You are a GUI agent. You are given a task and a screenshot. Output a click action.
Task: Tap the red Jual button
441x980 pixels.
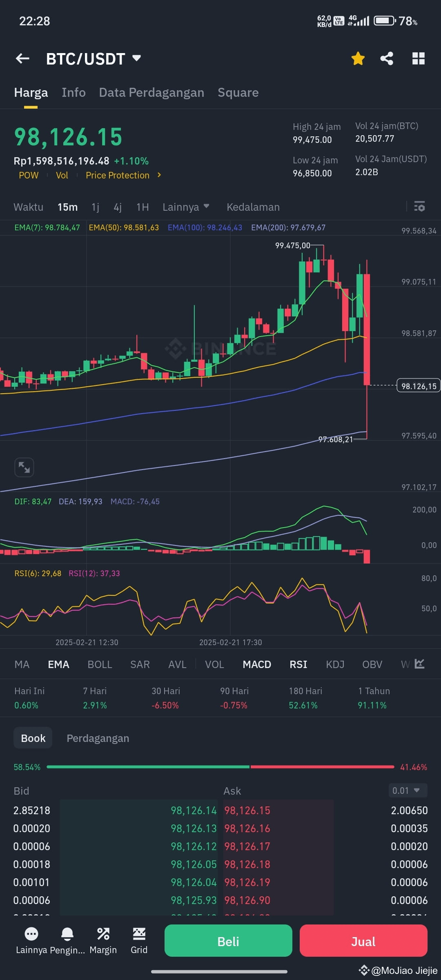point(363,941)
